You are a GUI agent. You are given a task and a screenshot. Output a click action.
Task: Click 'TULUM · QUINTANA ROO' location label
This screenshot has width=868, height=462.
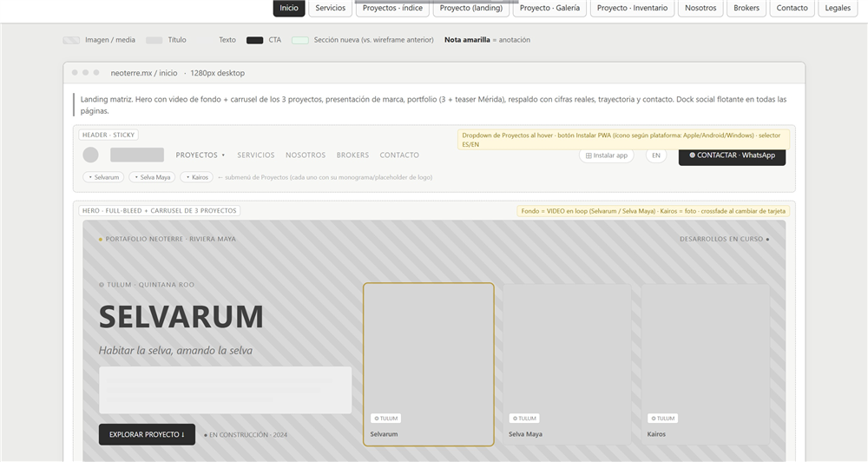146,285
